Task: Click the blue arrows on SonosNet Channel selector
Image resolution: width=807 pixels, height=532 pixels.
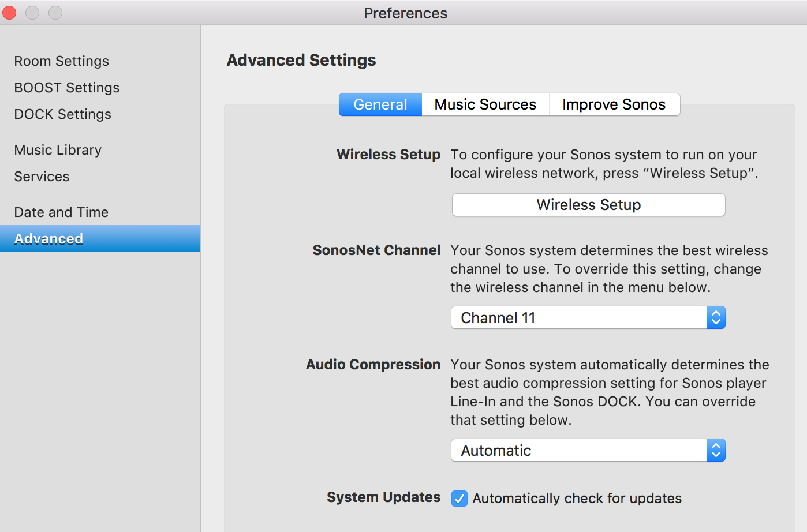Action: point(716,318)
